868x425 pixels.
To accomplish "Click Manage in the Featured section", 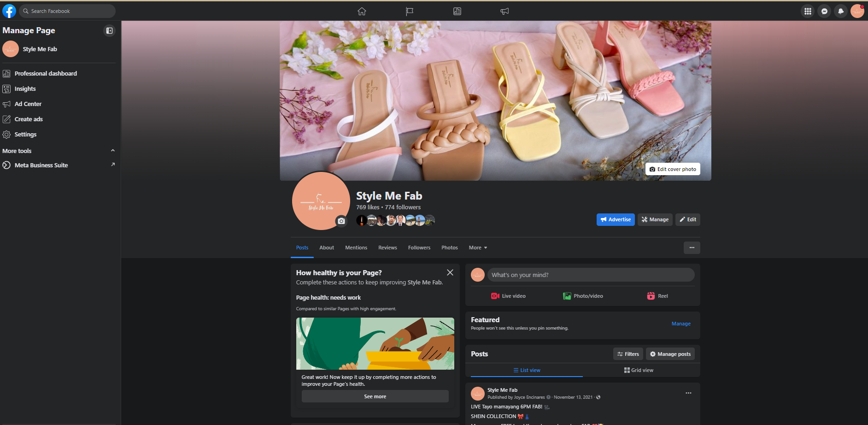I will click(681, 324).
